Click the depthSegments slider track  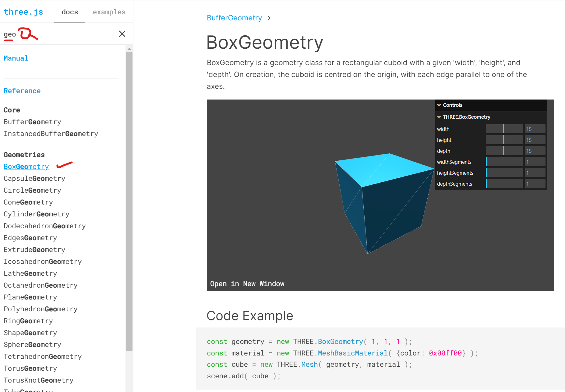click(504, 184)
